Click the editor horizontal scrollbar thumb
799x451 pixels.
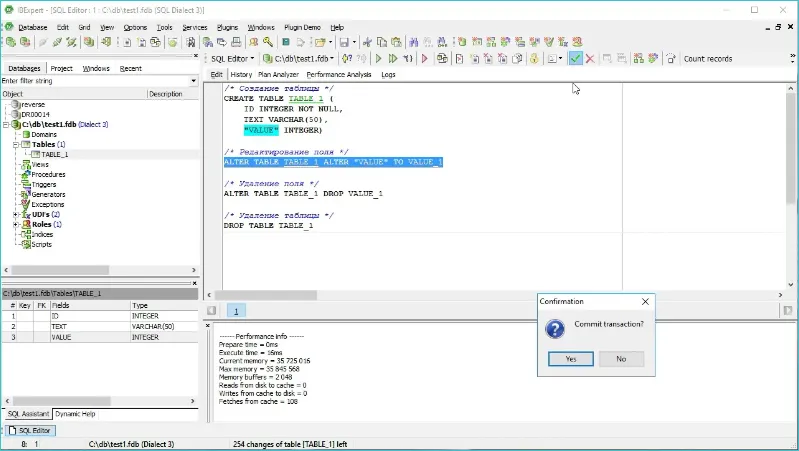(265, 295)
